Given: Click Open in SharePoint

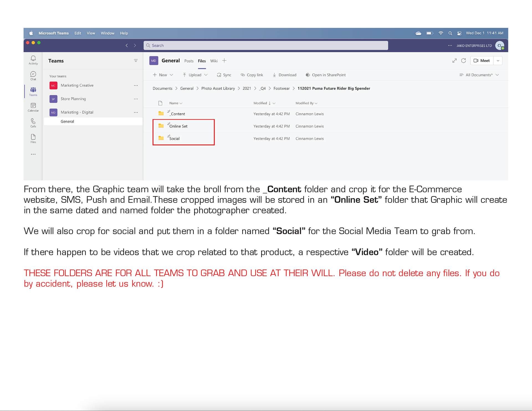Looking at the screenshot, I should pos(326,75).
